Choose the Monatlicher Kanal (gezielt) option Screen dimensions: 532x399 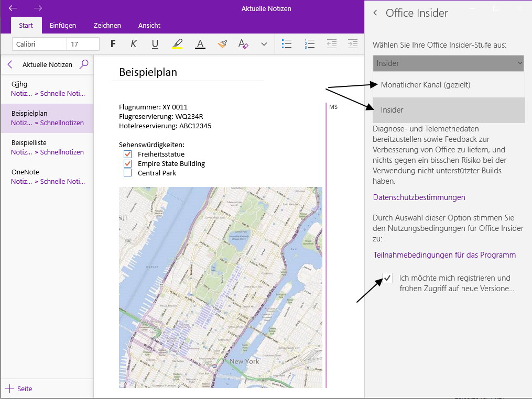tap(449, 85)
